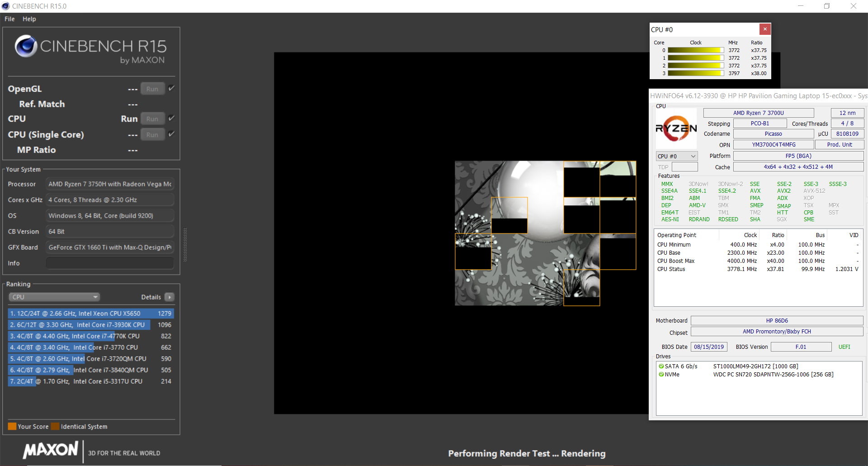This screenshot has height=466, width=868.
Task: Select the WDC PC SN720 drive entry
Action: 774,375
